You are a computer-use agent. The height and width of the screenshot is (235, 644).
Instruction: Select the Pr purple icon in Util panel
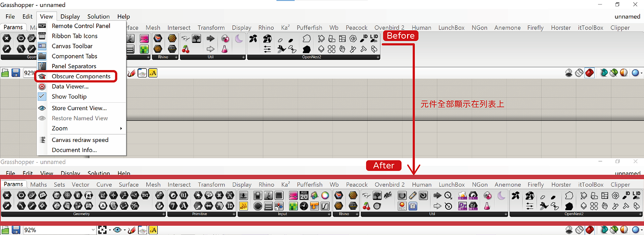462,206
